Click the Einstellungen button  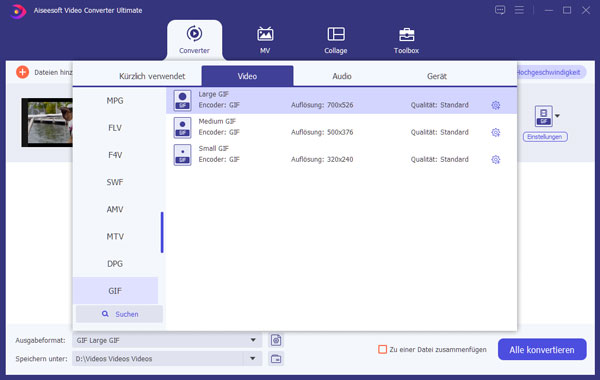[x=545, y=137]
